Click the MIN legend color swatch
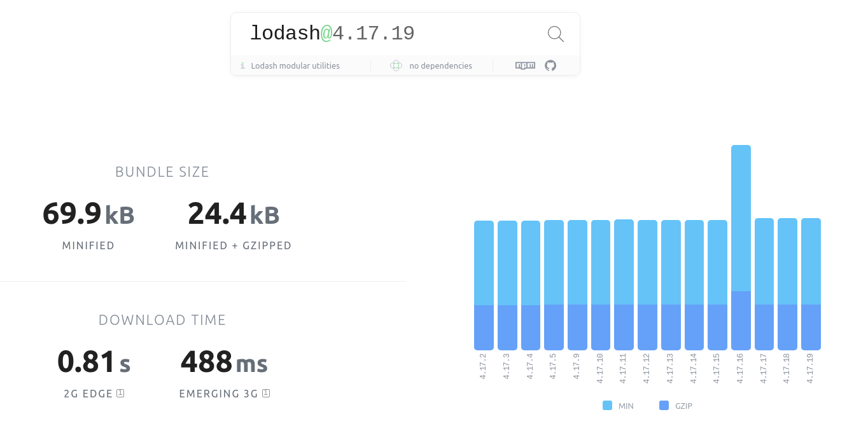Viewport: 868px width, 426px height. tap(607, 406)
